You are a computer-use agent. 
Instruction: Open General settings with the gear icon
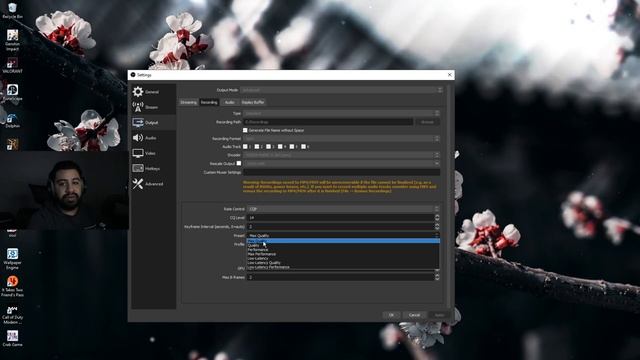(x=138, y=91)
